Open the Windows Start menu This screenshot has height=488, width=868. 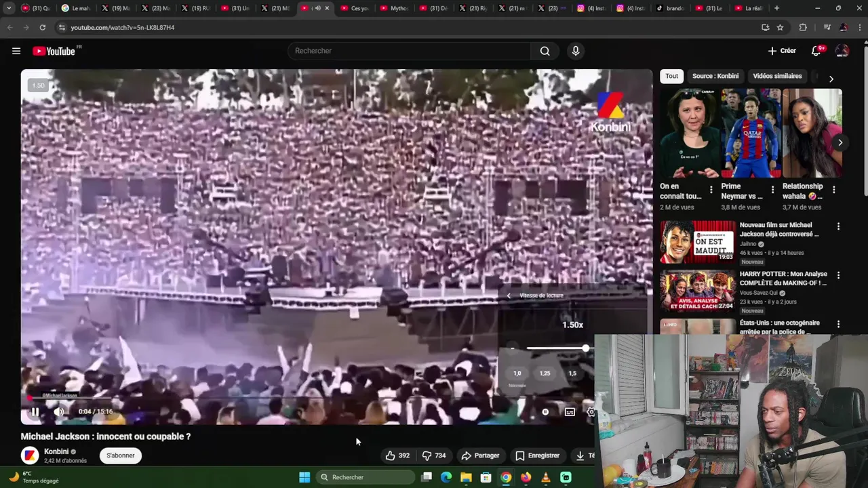304,477
